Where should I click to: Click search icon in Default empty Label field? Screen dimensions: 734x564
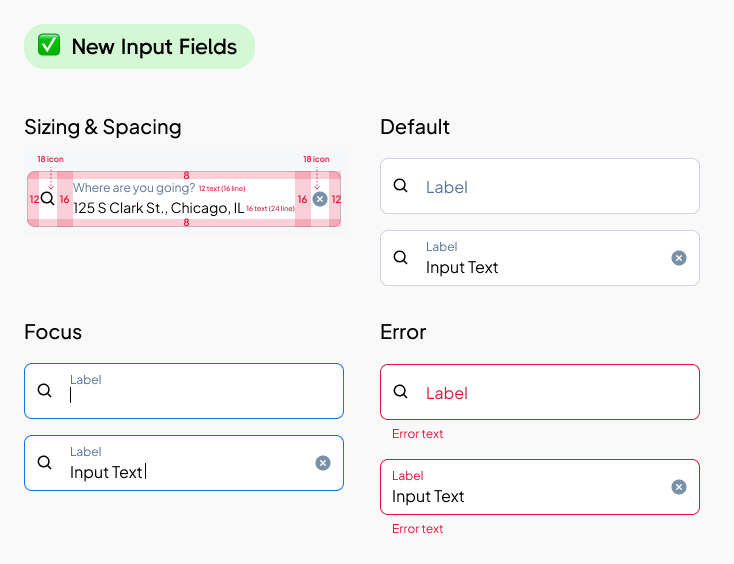tap(400, 186)
